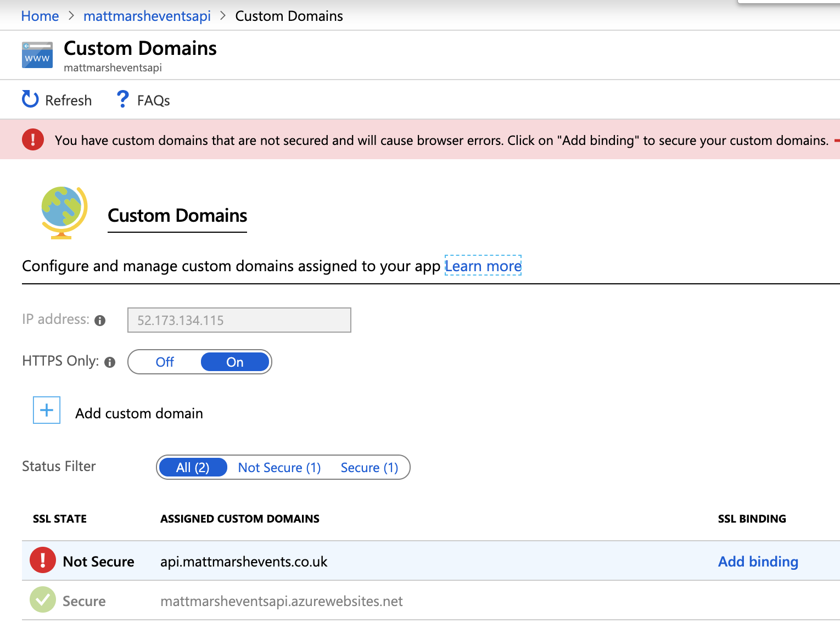Image resolution: width=840 pixels, height=628 pixels.
Task: Click the www Custom Domains header icon
Action: point(37,55)
